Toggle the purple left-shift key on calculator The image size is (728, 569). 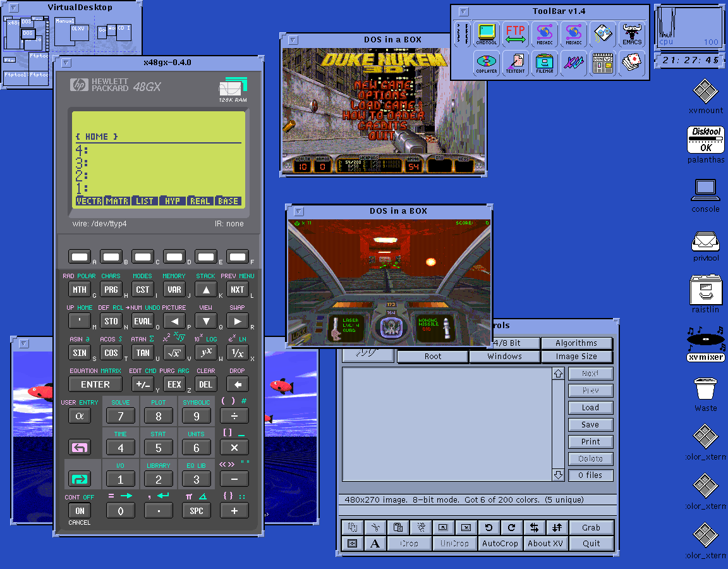click(x=80, y=448)
